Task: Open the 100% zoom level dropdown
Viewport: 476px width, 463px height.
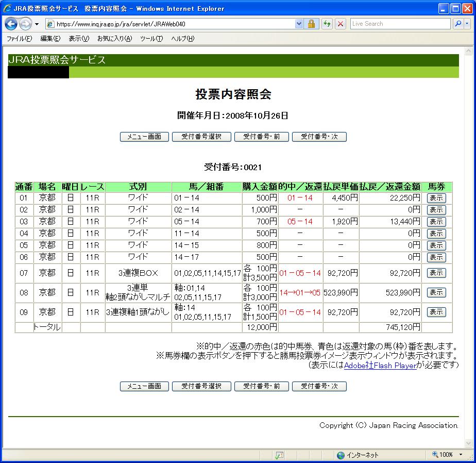Action: tap(461, 455)
